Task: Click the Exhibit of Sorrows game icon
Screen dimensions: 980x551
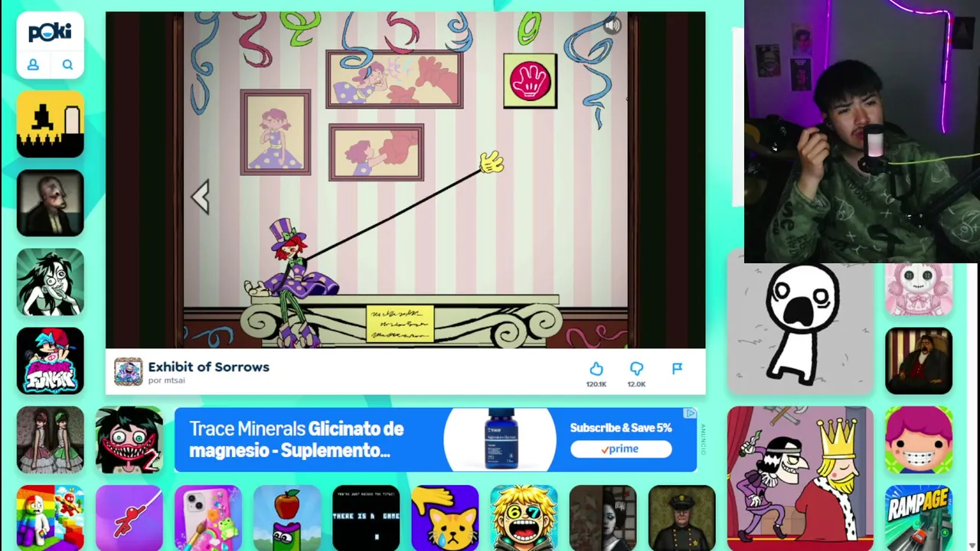Action: tap(129, 372)
